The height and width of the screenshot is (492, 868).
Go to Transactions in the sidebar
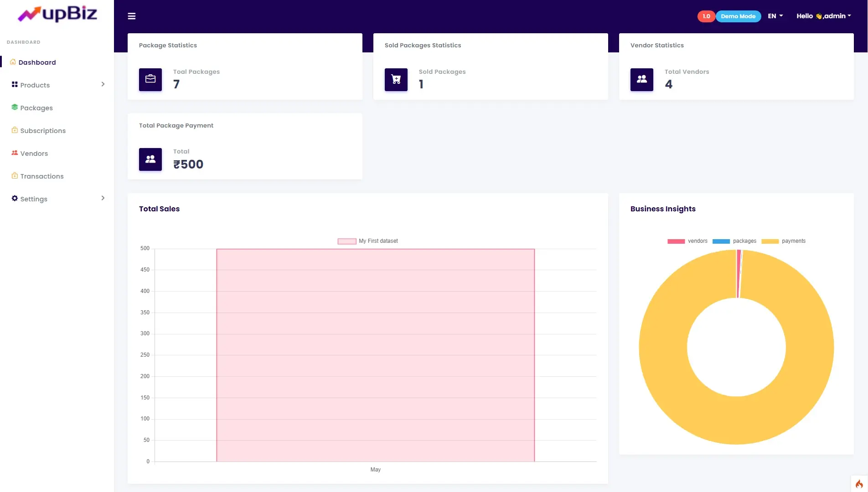42,176
